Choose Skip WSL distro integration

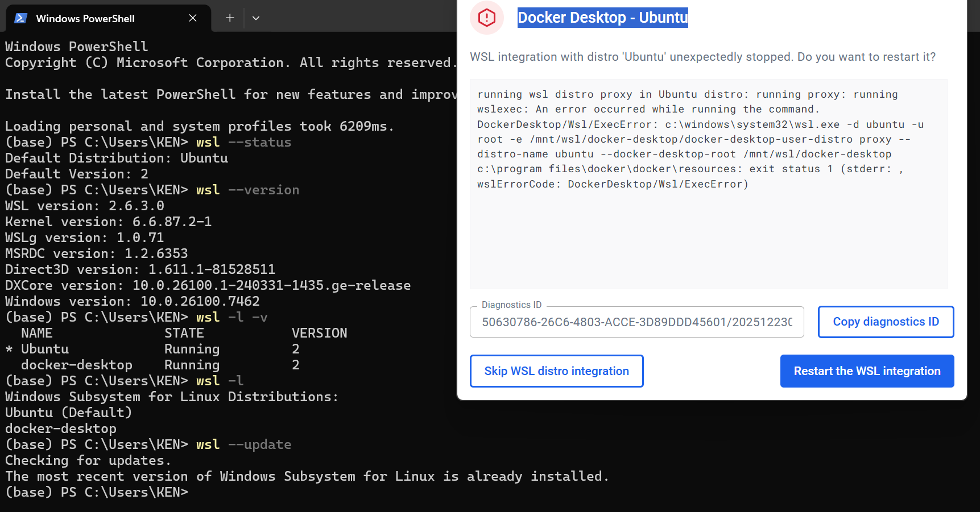click(556, 371)
